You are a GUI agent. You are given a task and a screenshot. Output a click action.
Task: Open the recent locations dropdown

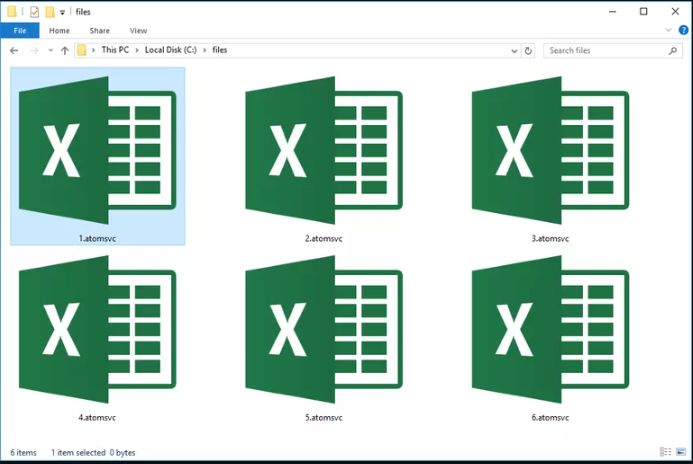(x=50, y=50)
